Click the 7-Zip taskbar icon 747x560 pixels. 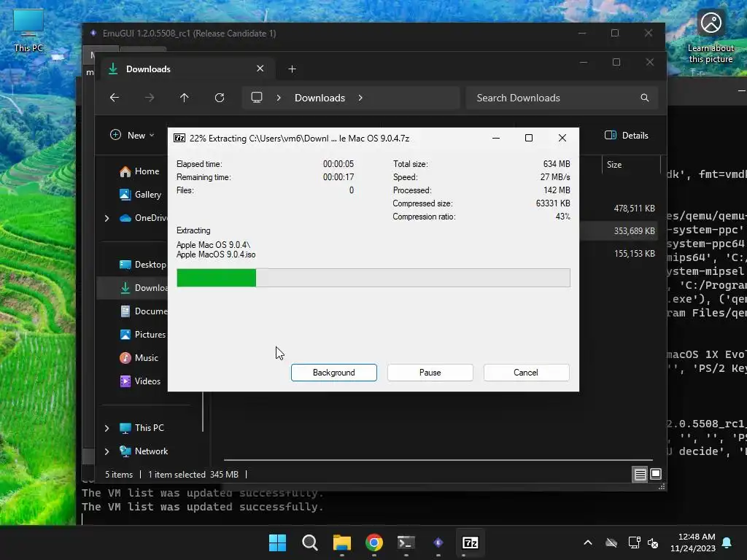click(x=471, y=542)
